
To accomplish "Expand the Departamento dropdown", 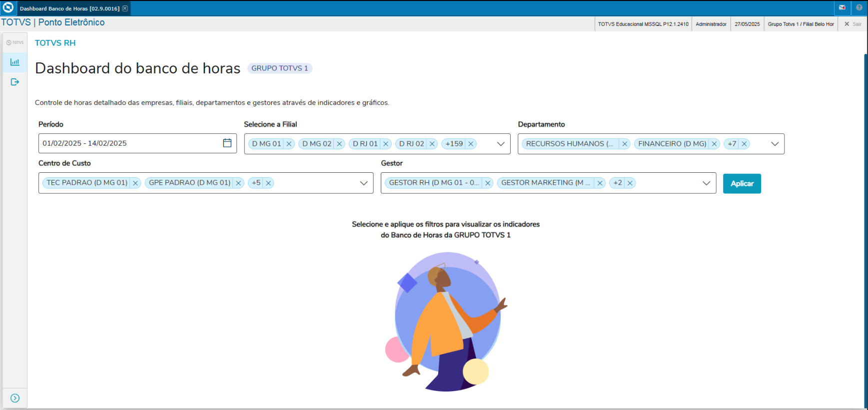I will pos(775,144).
